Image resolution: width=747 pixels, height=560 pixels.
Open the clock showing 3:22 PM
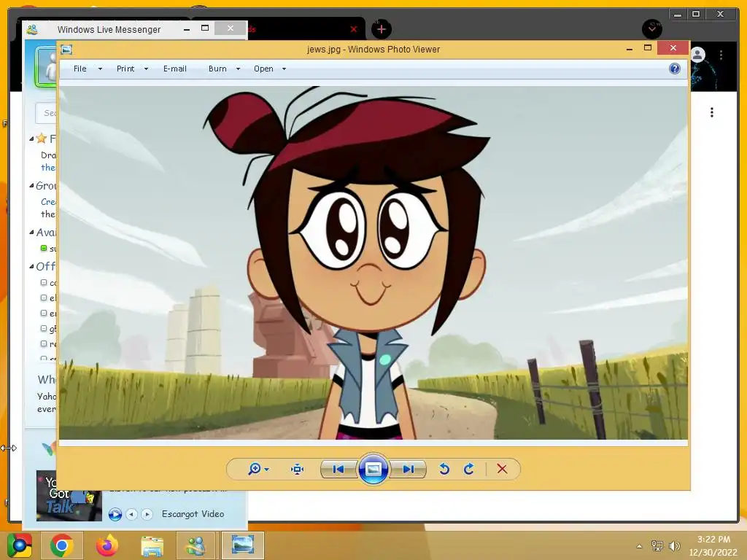pyautogui.click(x=713, y=545)
